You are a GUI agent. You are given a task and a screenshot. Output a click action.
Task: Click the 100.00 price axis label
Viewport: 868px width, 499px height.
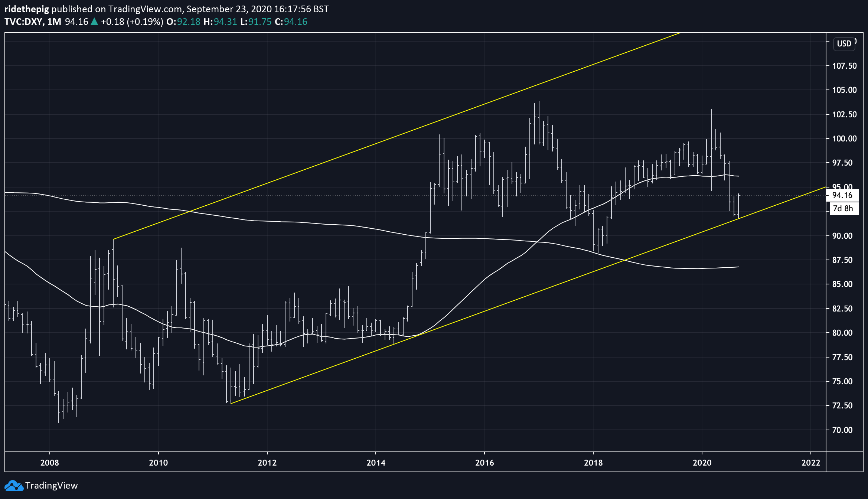coord(844,138)
